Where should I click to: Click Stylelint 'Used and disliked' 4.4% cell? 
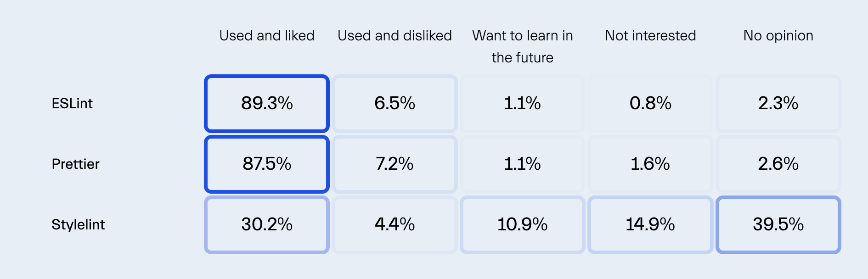(x=395, y=225)
